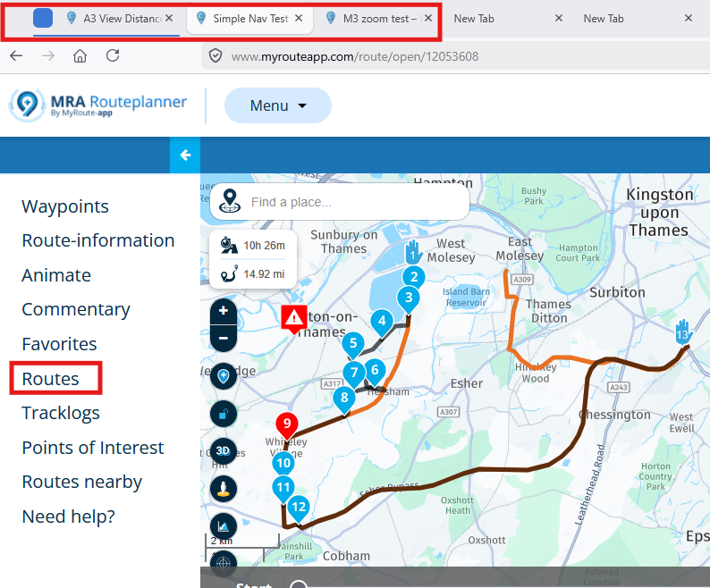
Task: Reload the page with the browser refresh button
Action: [x=113, y=56]
